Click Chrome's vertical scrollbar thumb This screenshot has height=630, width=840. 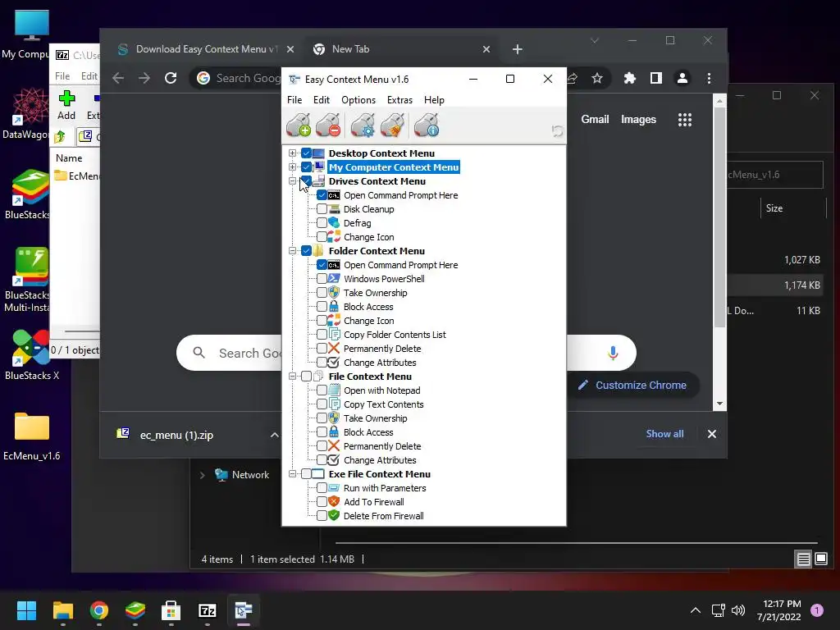click(x=719, y=217)
